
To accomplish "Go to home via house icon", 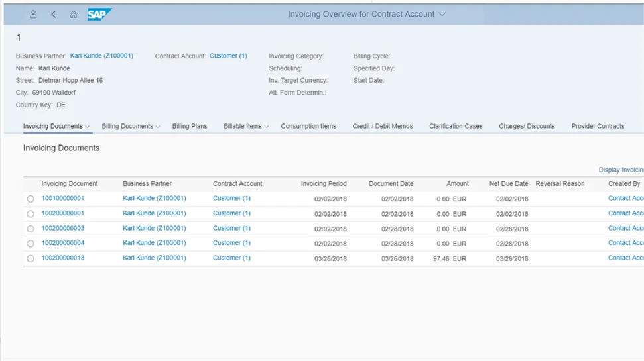I will [74, 14].
